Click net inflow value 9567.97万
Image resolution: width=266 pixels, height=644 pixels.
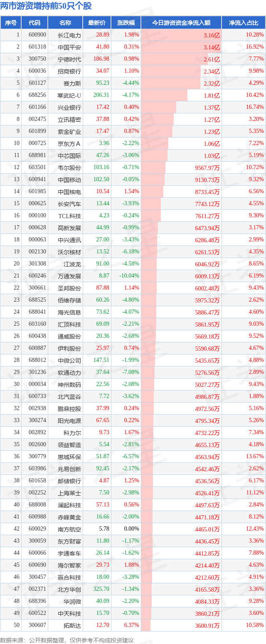tap(207, 168)
